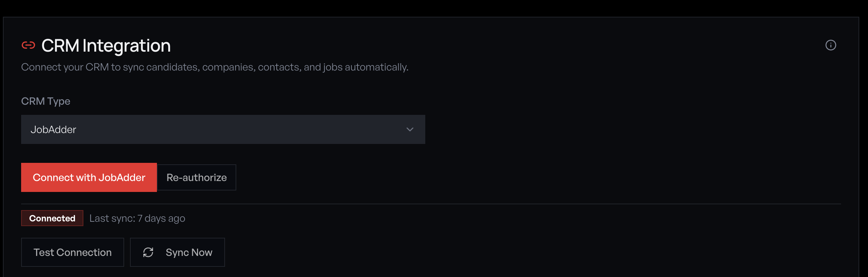Expand the CRM Type dropdown chevron
Screen dimensions: 868x277
click(x=410, y=129)
